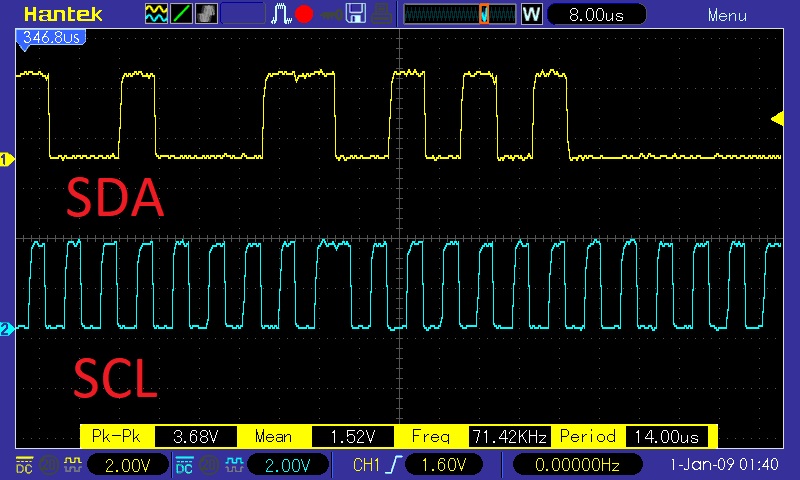Click the dimmed key lock icon

click(331, 14)
